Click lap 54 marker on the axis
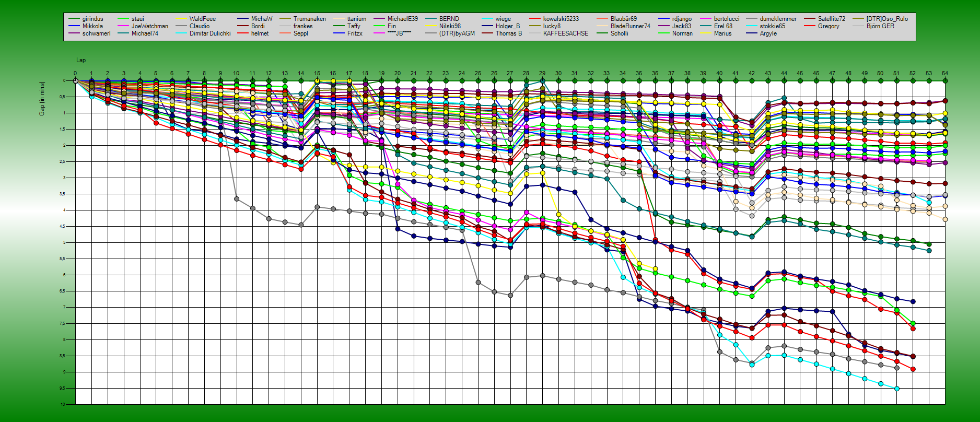 coord(944,74)
